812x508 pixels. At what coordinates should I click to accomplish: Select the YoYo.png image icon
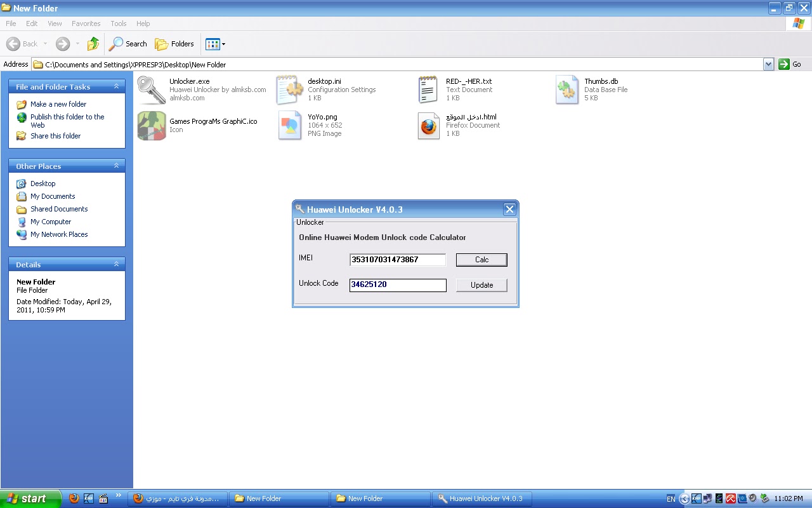point(290,126)
